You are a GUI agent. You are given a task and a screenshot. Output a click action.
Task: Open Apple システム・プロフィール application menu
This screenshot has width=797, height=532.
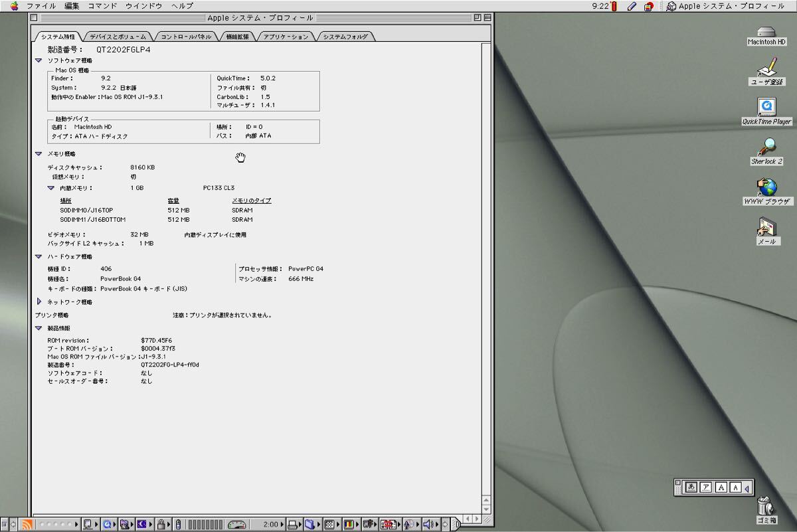(x=725, y=6)
